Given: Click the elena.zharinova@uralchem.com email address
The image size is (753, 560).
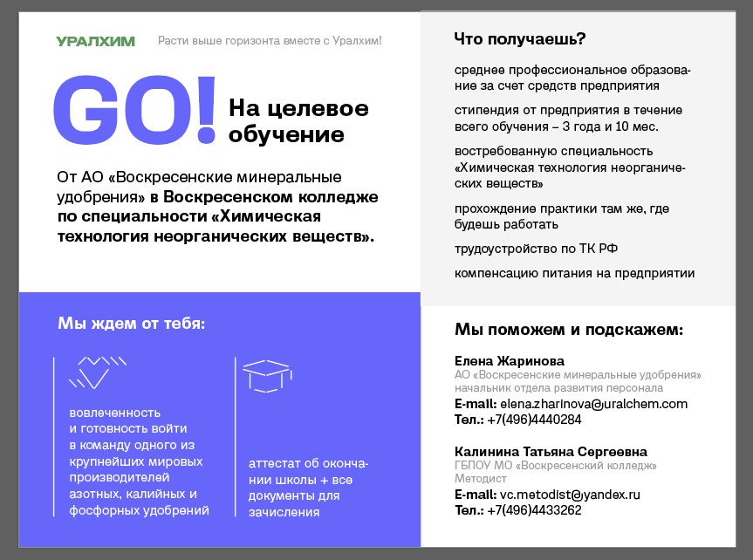Looking at the screenshot, I should pyautogui.click(x=593, y=404).
